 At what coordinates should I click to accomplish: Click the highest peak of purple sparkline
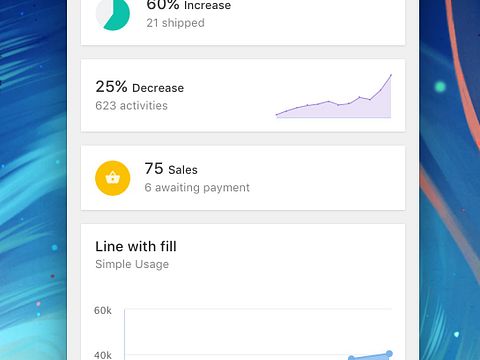(391, 75)
